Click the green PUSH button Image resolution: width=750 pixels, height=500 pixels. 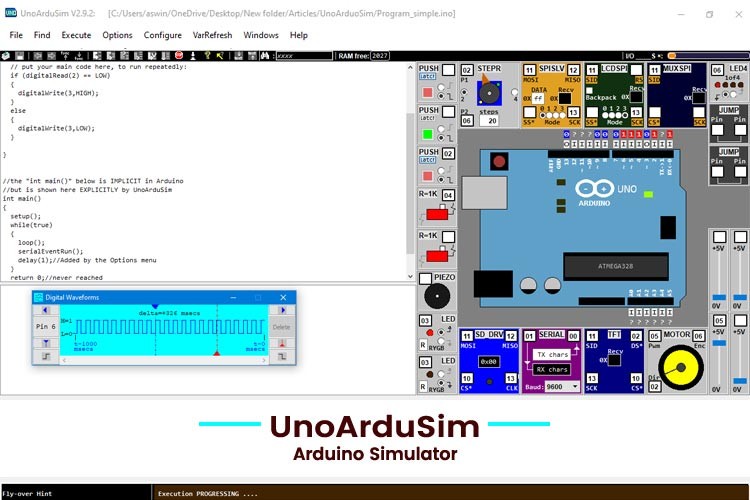point(428,134)
